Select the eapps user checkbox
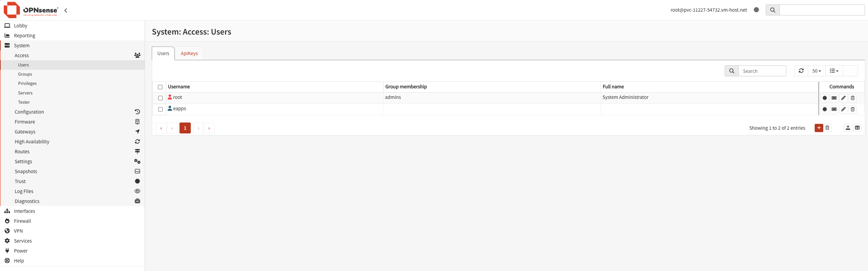The height and width of the screenshot is (271, 868). tap(160, 109)
